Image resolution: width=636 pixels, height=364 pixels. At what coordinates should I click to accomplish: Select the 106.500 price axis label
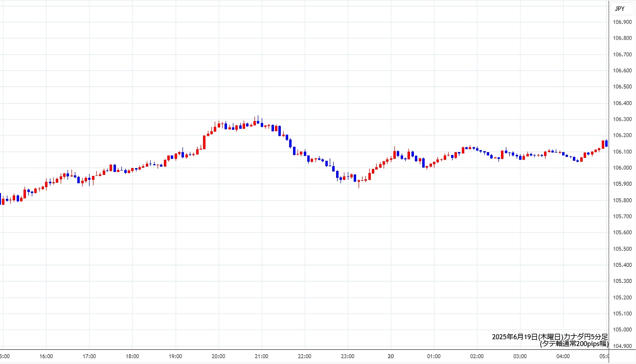[622, 87]
